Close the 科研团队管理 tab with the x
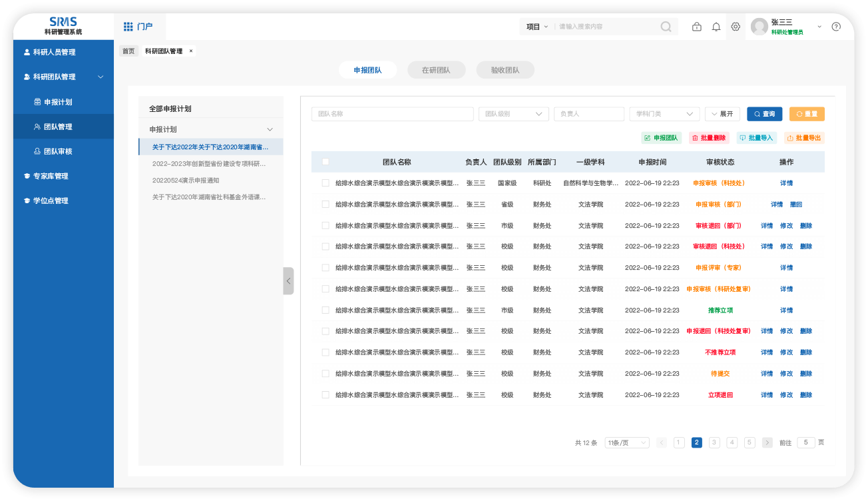This screenshot has width=868, height=501. point(191,51)
